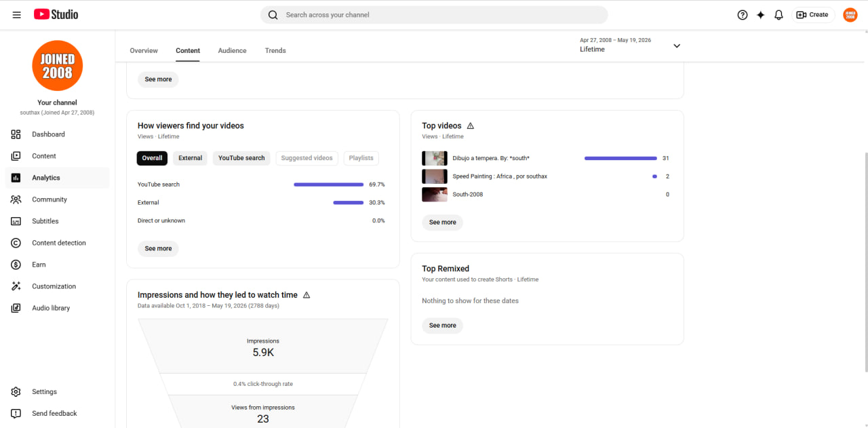This screenshot has width=868, height=428.
Task: Click Nothing to show for these dates
Action: [470, 301]
